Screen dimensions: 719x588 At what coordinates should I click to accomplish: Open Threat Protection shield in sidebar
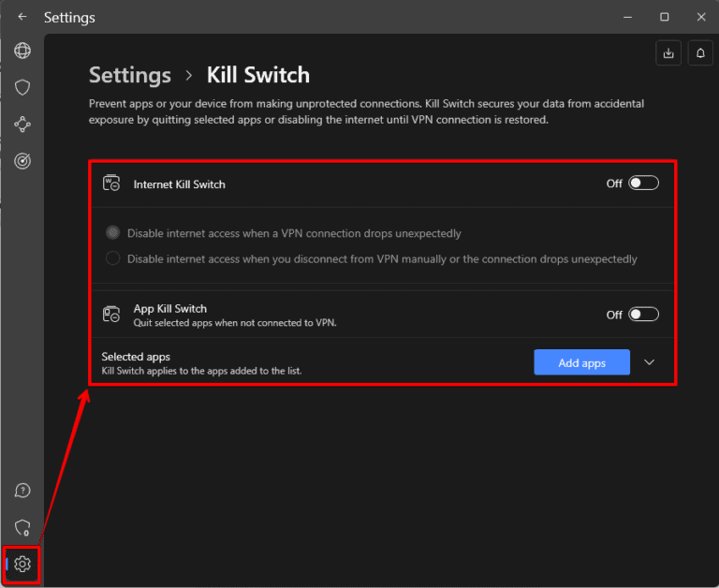pos(22,87)
